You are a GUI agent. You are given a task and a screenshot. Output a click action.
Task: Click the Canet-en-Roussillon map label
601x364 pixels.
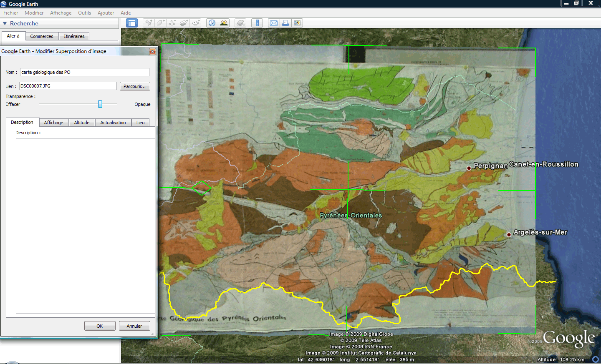coord(544,164)
